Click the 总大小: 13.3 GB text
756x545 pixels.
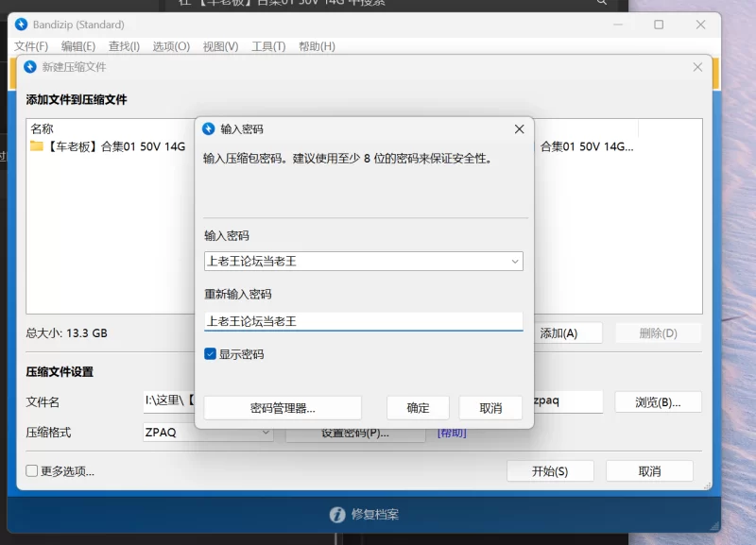click(x=66, y=333)
